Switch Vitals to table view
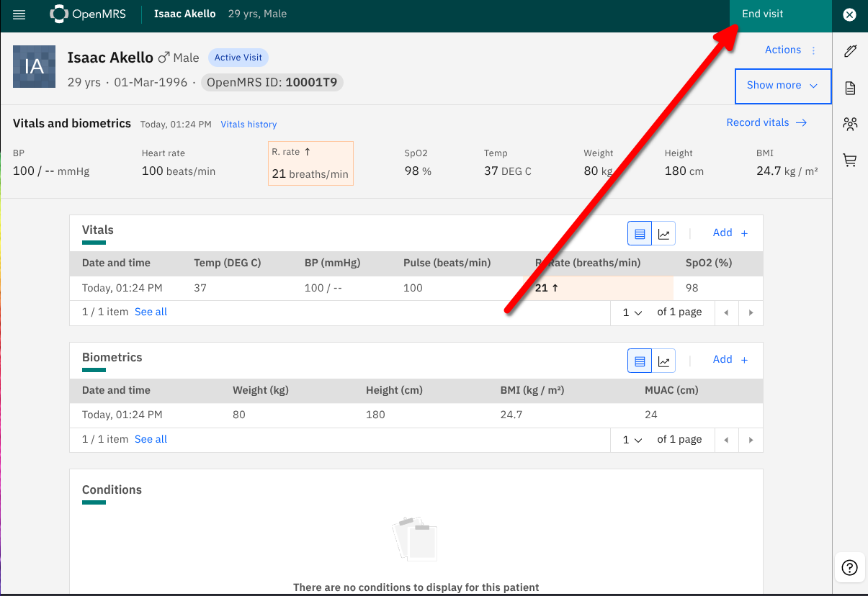The height and width of the screenshot is (596, 868). [640, 233]
